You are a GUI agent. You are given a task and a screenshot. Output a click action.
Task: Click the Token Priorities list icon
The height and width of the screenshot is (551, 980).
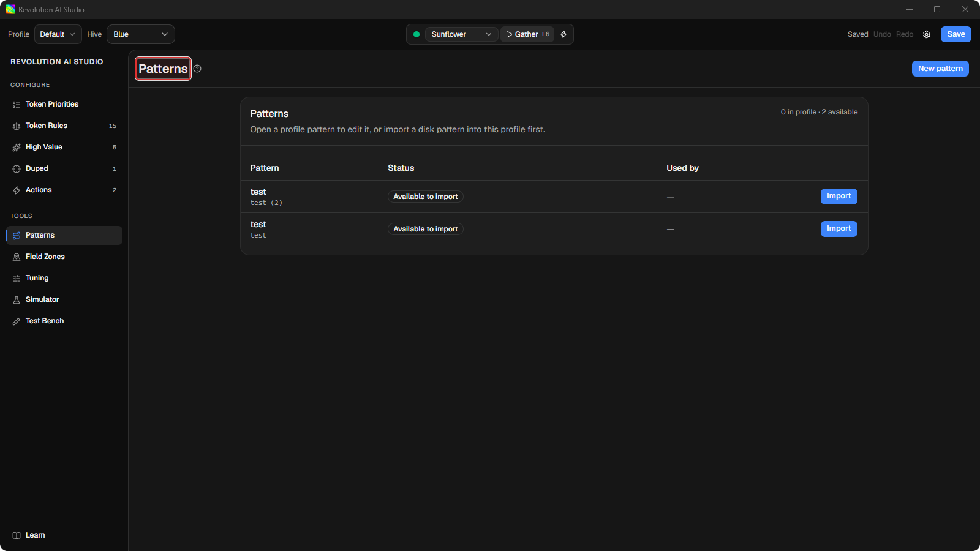[17, 105]
